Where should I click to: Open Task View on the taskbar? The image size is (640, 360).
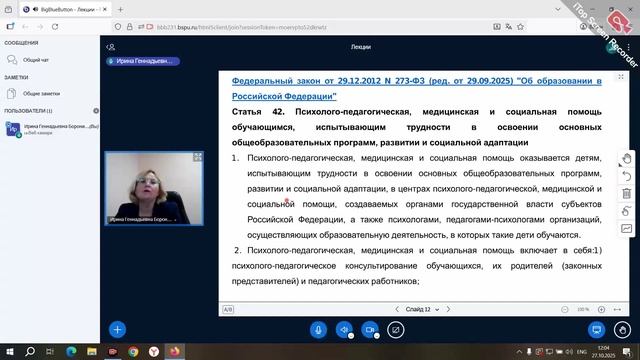pyautogui.click(x=50, y=351)
